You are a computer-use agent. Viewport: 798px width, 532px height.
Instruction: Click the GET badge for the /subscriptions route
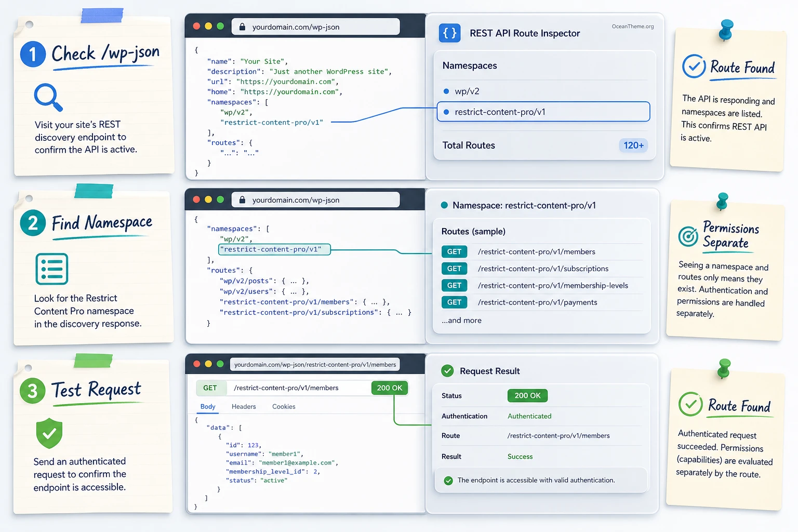pyautogui.click(x=454, y=269)
